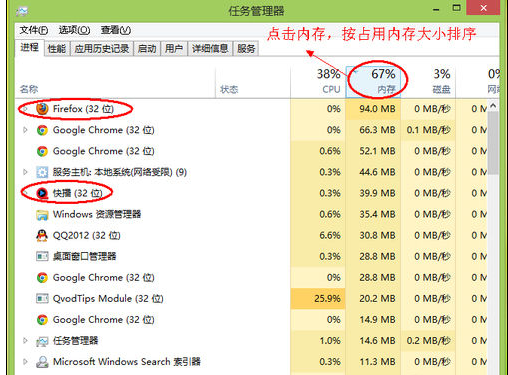Expand the 服务主机 本地系统 process group

pos(25,172)
